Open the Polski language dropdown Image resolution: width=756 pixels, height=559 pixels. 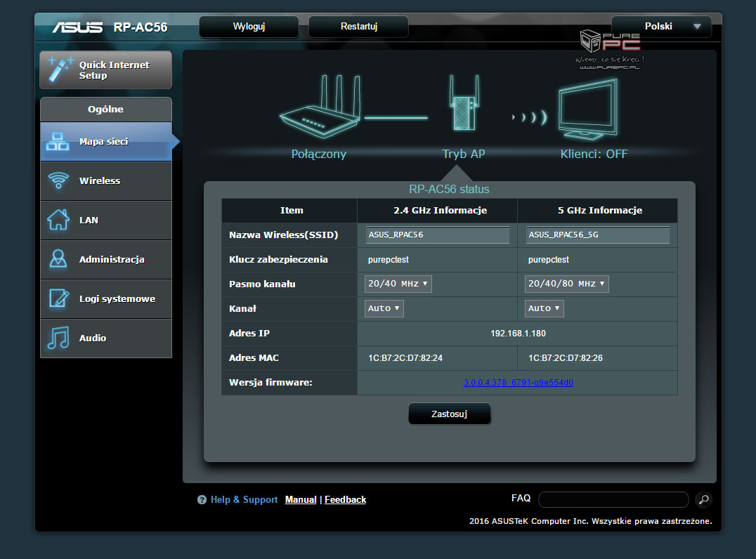[x=661, y=27]
